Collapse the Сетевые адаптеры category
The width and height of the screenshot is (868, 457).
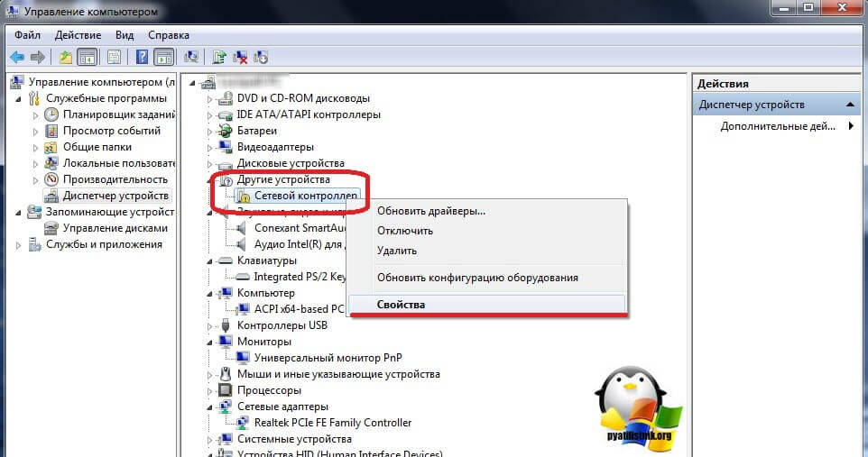[211, 407]
